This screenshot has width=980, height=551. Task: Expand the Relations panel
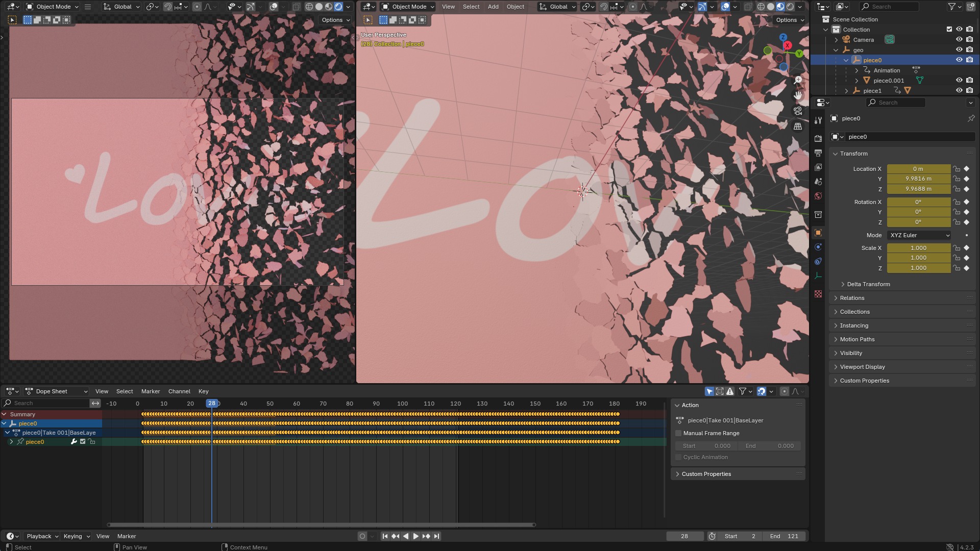[x=852, y=298]
